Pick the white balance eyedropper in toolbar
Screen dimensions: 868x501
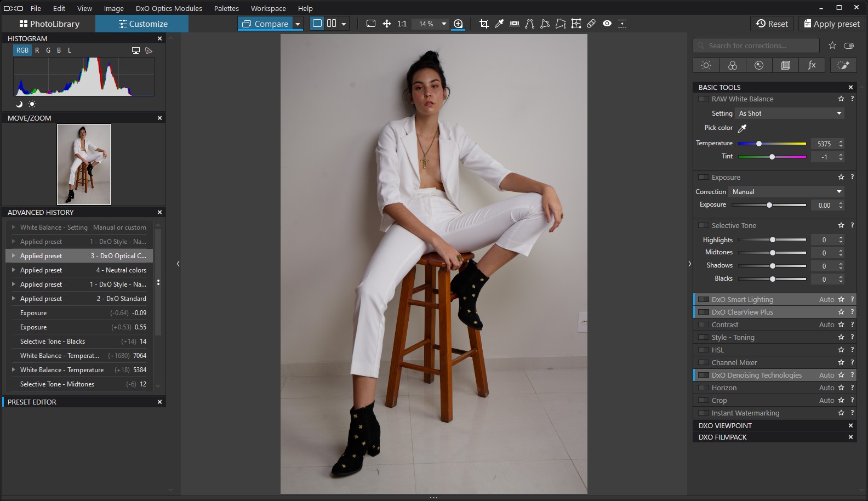coord(499,24)
